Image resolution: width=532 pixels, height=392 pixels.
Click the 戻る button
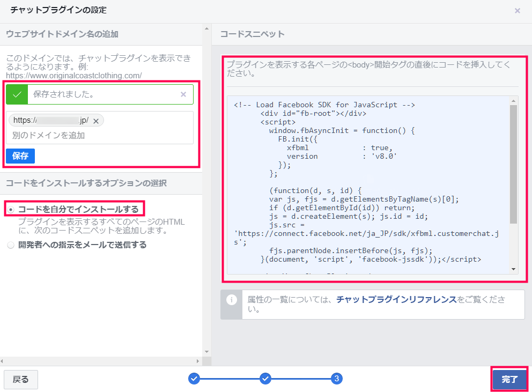21,380
